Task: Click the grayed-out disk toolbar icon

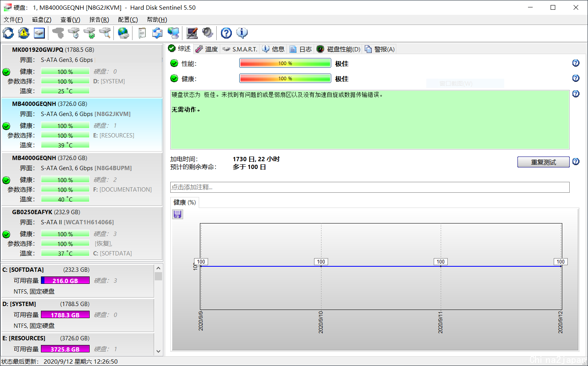Action: click(x=58, y=33)
